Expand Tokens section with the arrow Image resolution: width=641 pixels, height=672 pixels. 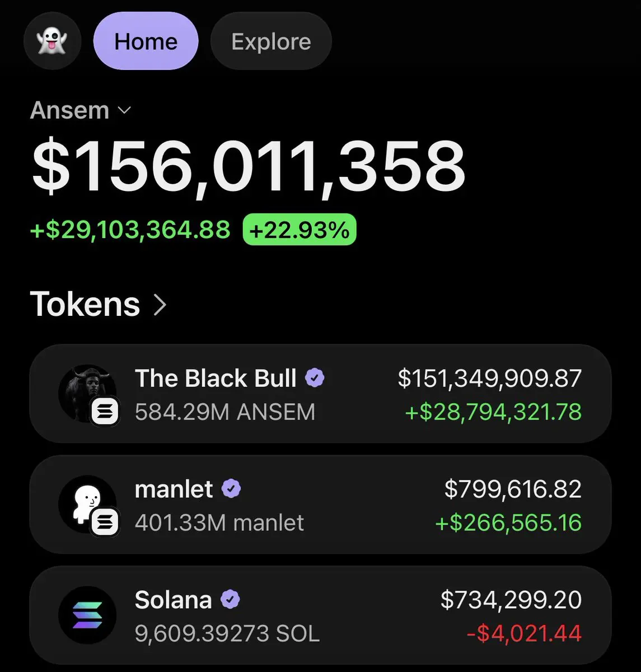[160, 305]
